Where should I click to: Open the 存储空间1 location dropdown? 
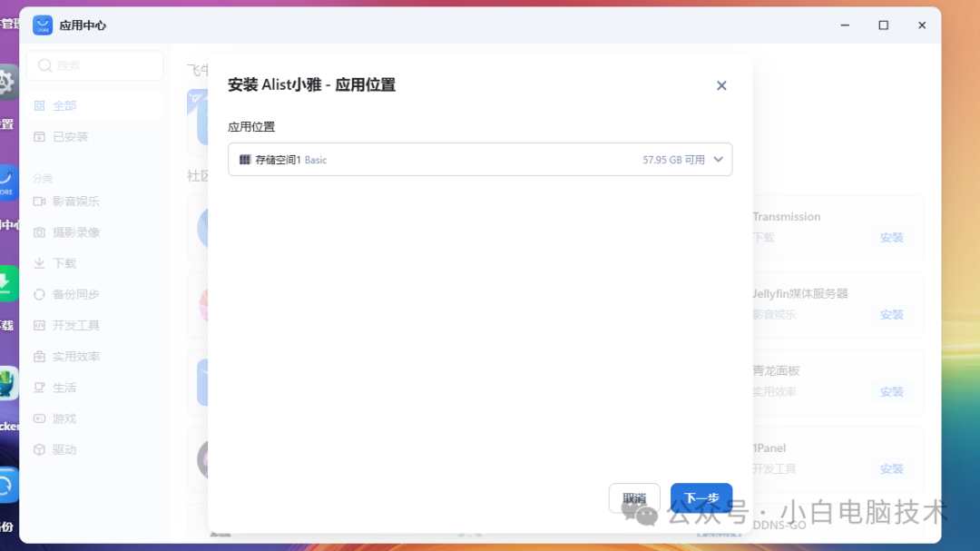pyautogui.click(x=480, y=160)
